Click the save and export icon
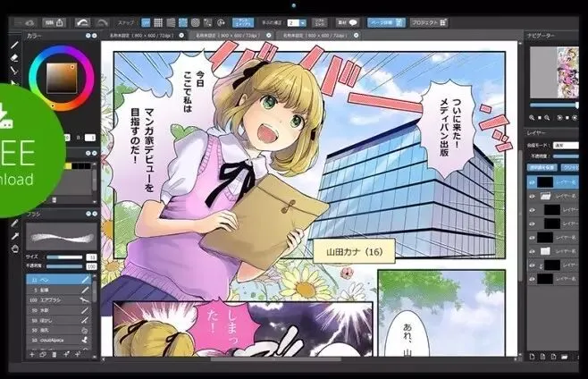The image size is (588, 379). [55, 22]
